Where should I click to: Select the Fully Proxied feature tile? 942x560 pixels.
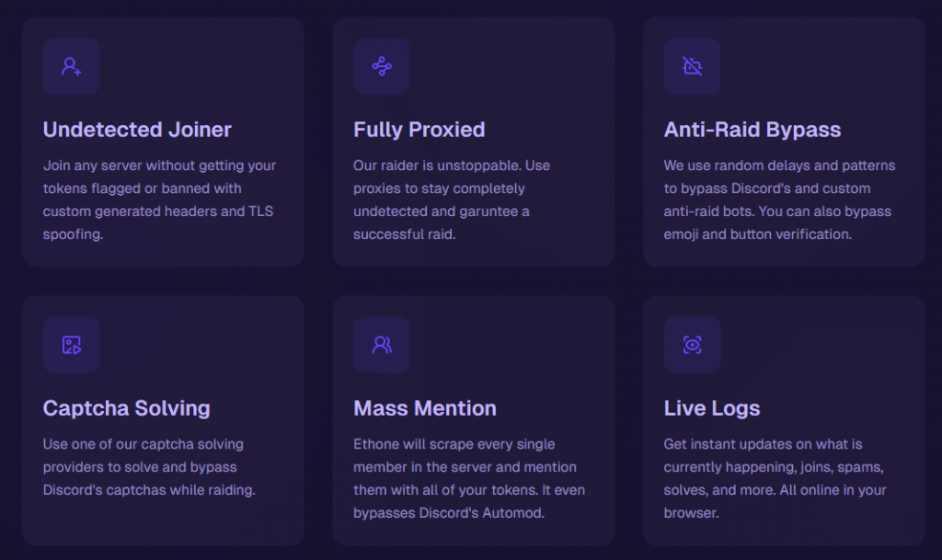474,143
